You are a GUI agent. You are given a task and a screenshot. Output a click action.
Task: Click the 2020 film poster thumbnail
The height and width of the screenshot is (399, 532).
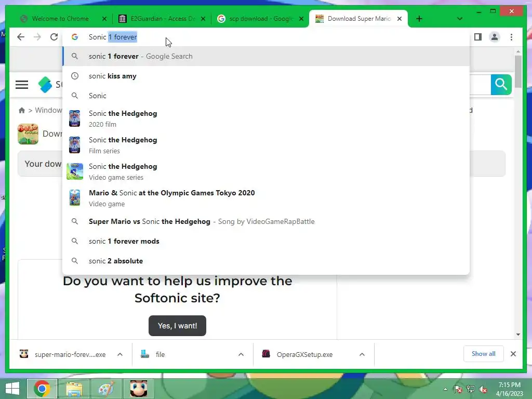75,118
